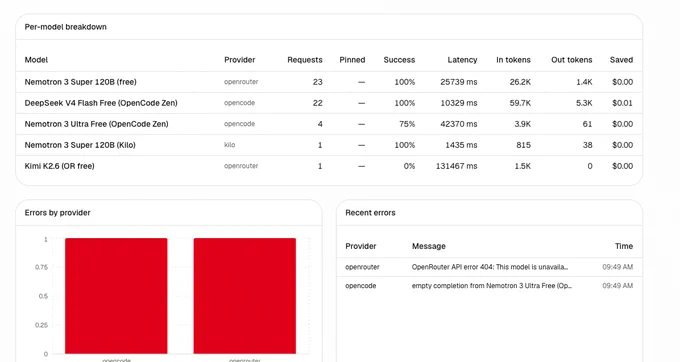Click the Errors by provider heading
The image size is (680, 362).
click(x=57, y=213)
